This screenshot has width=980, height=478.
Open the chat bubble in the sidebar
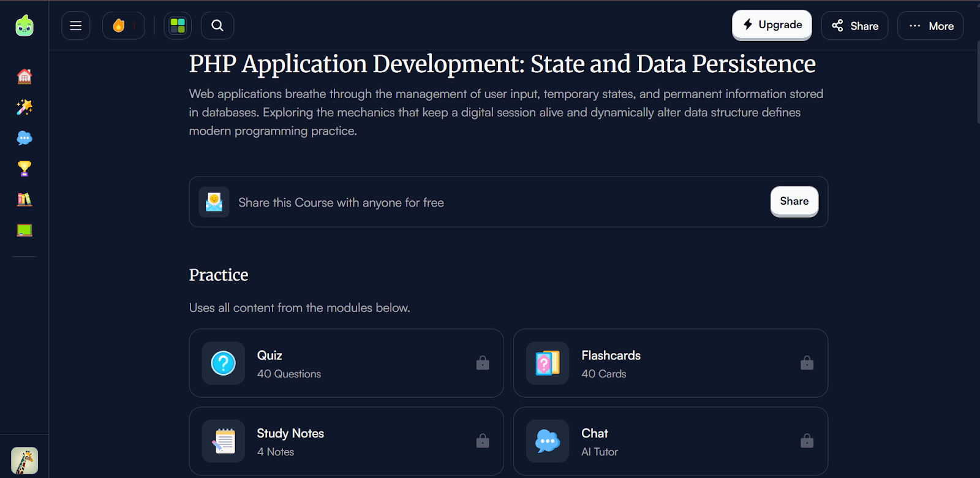[24, 138]
